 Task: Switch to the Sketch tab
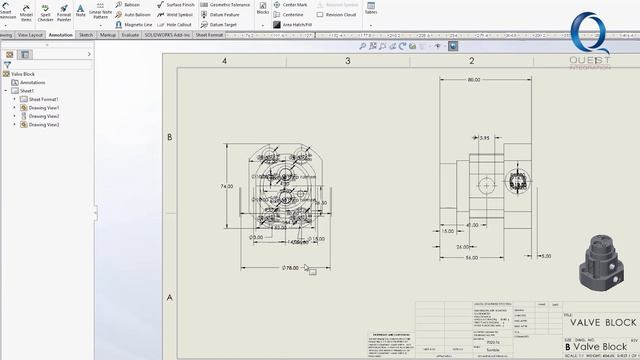coord(86,35)
